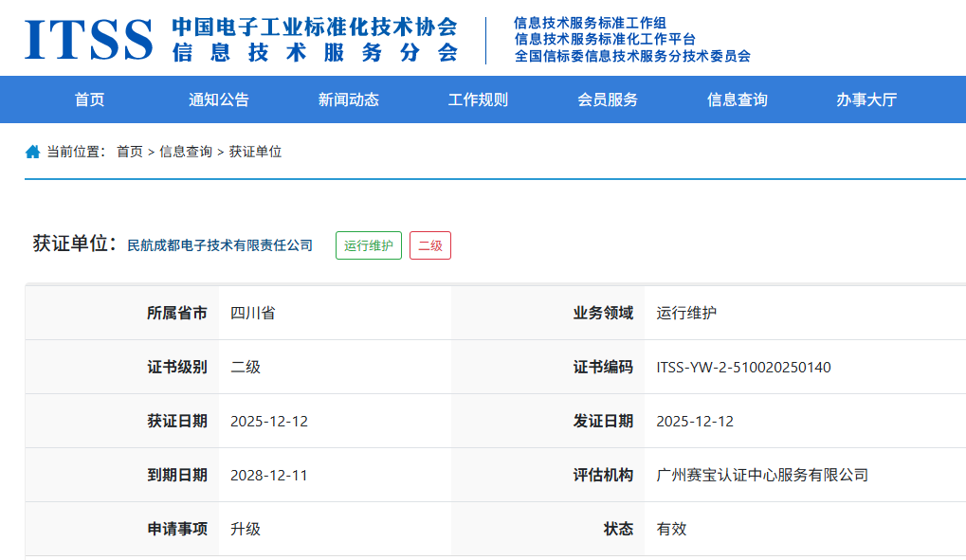Click the 升级 application item value
Image resolution: width=966 pixels, height=560 pixels.
[241, 529]
